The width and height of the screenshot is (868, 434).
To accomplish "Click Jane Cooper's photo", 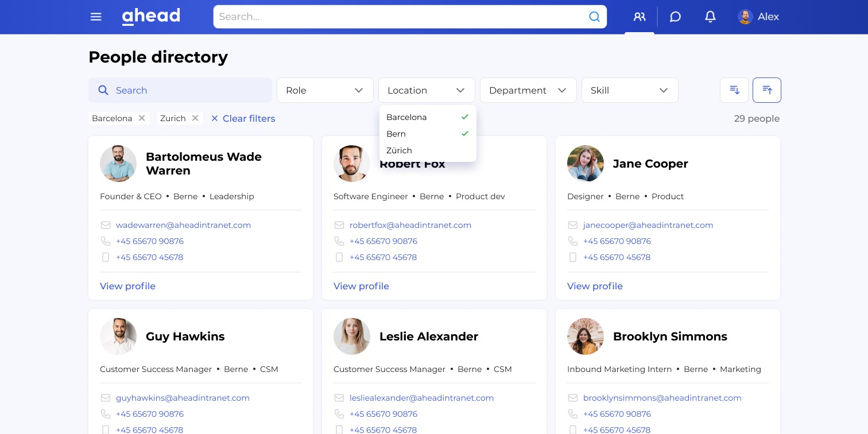I will pos(586,164).
